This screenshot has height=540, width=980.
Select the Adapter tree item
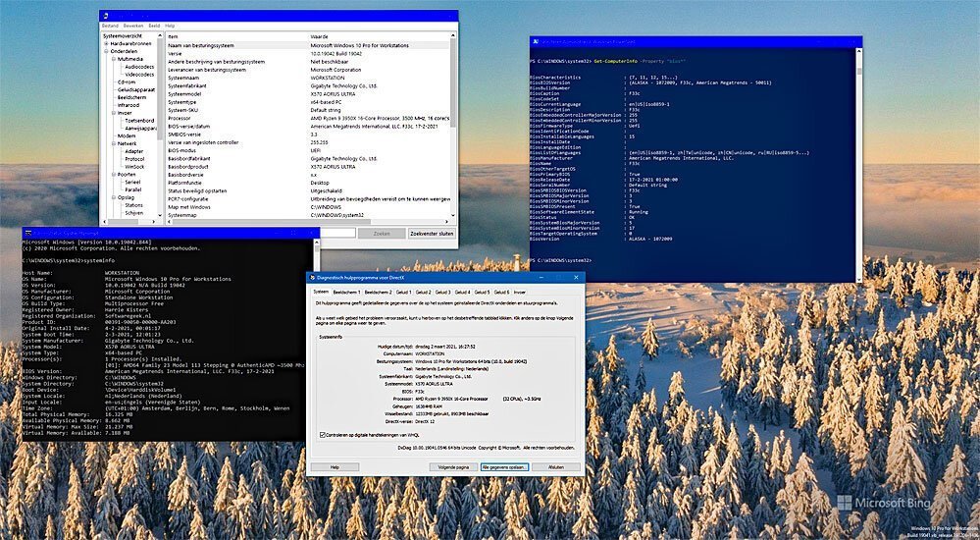133,151
